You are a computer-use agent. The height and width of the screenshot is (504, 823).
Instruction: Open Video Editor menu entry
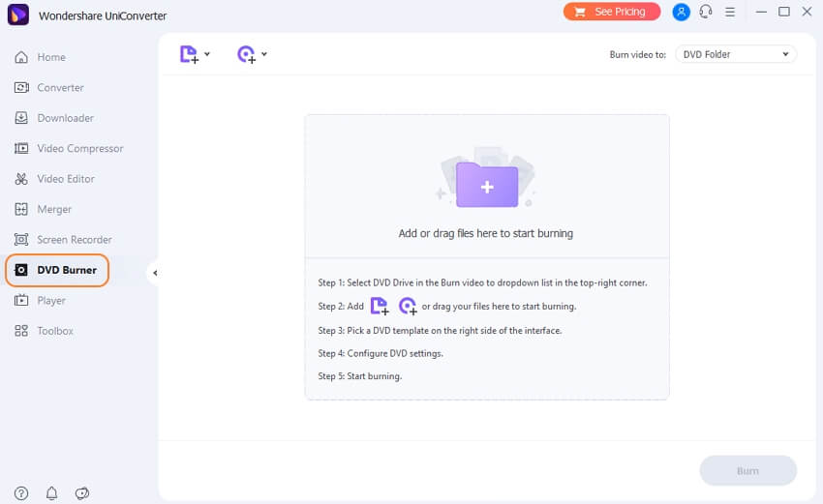point(66,179)
